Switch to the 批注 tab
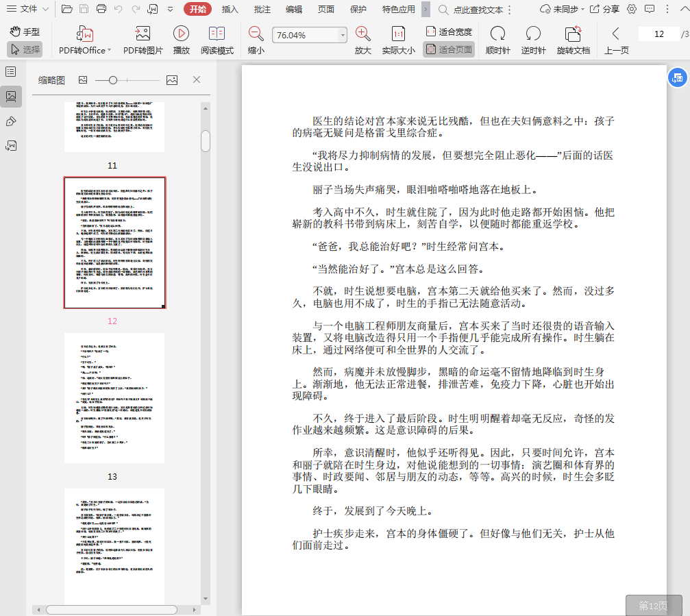 point(262,9)
